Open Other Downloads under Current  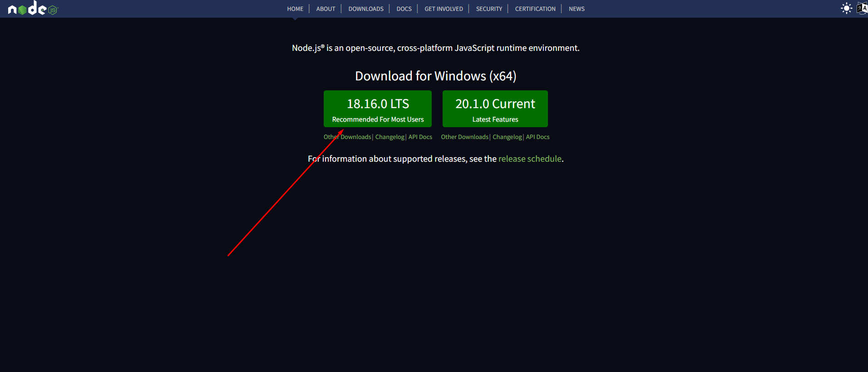[464, 137]
